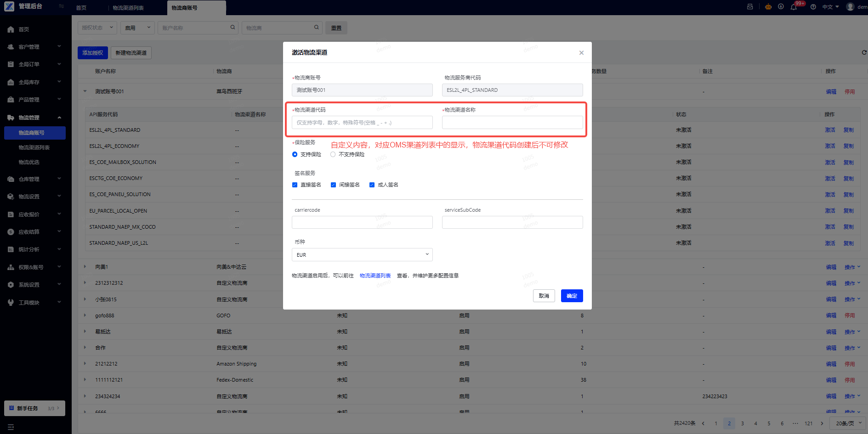Click the 首页 home icon in sidebar
The height and width of the screenshot is (434, 868).
[x=11, y=29]
